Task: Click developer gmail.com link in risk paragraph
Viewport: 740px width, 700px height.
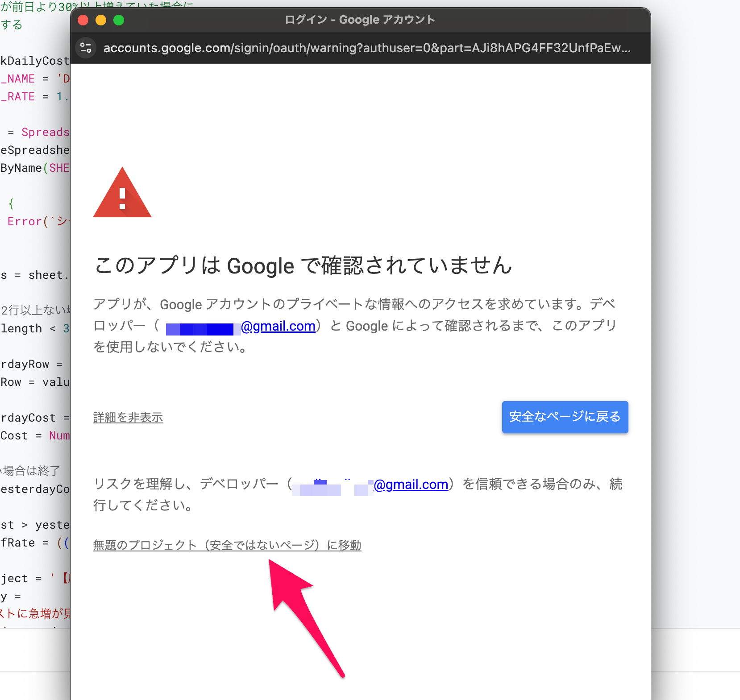Action: [x=411, y=485]
